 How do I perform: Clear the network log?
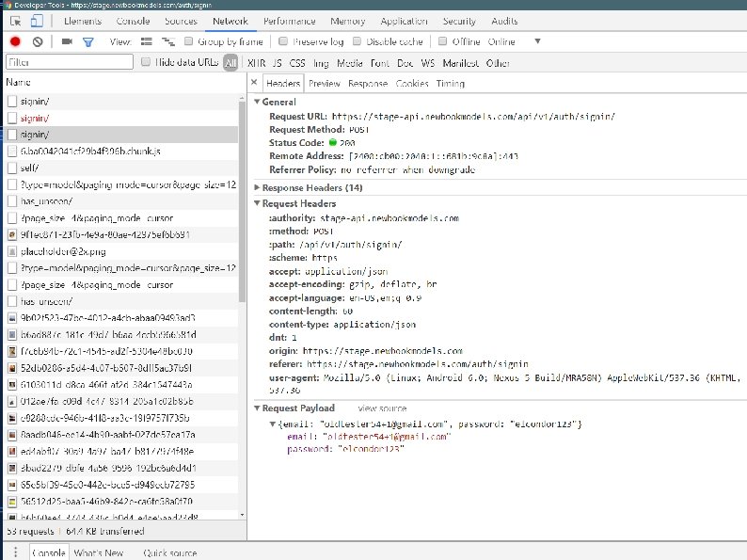tap(38, 41)
